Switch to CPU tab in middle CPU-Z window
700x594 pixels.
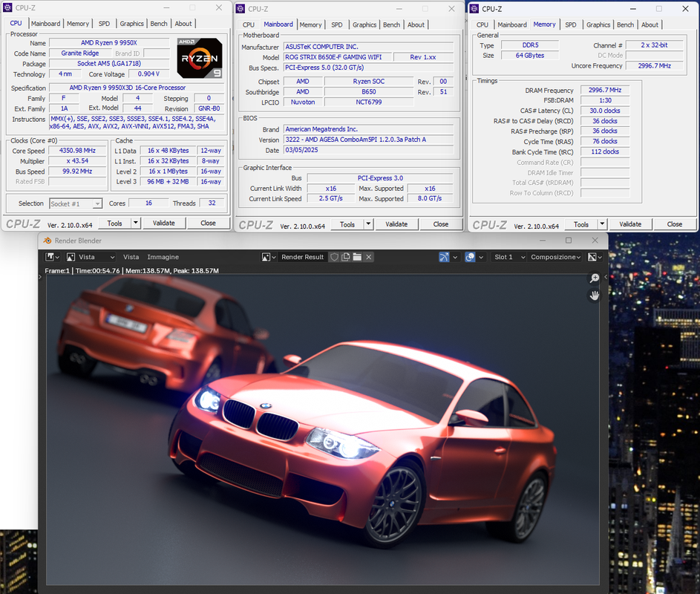click(x=249, y=25)
